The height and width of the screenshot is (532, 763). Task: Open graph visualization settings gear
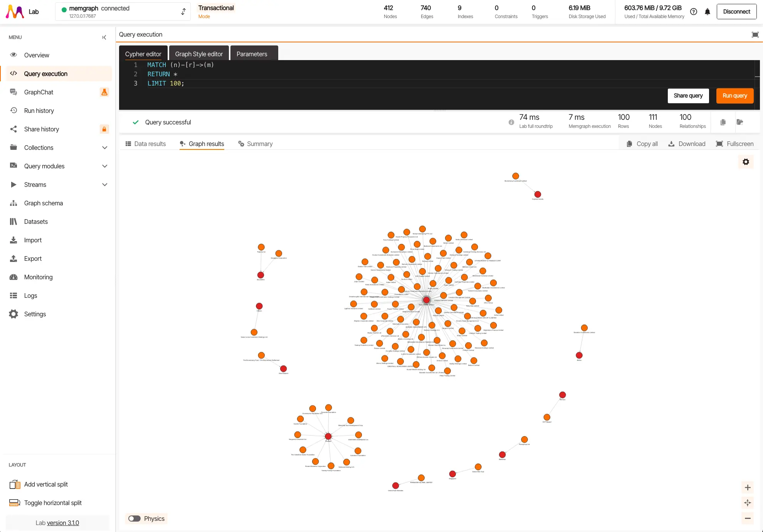[x=746, y=162]
